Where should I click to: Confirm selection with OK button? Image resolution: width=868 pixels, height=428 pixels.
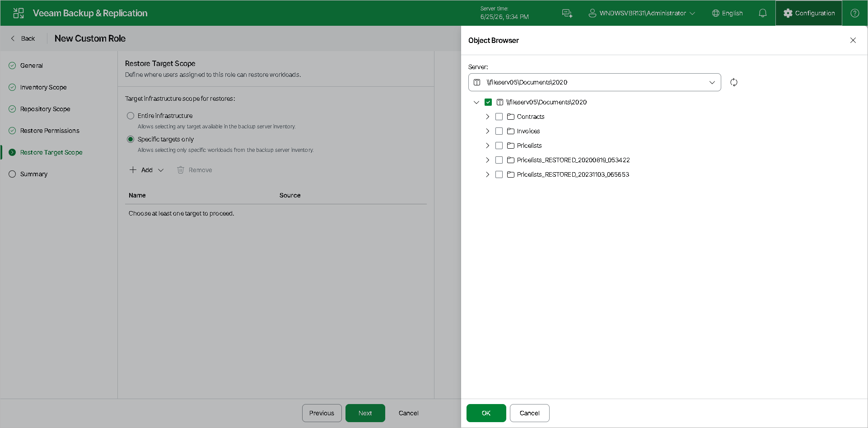point(486,413)
